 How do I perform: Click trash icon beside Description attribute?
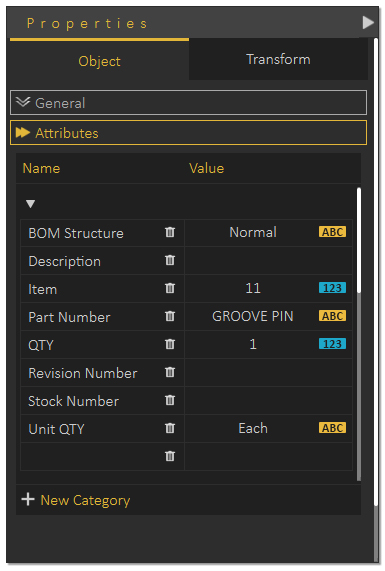click(x=170, y=260)
